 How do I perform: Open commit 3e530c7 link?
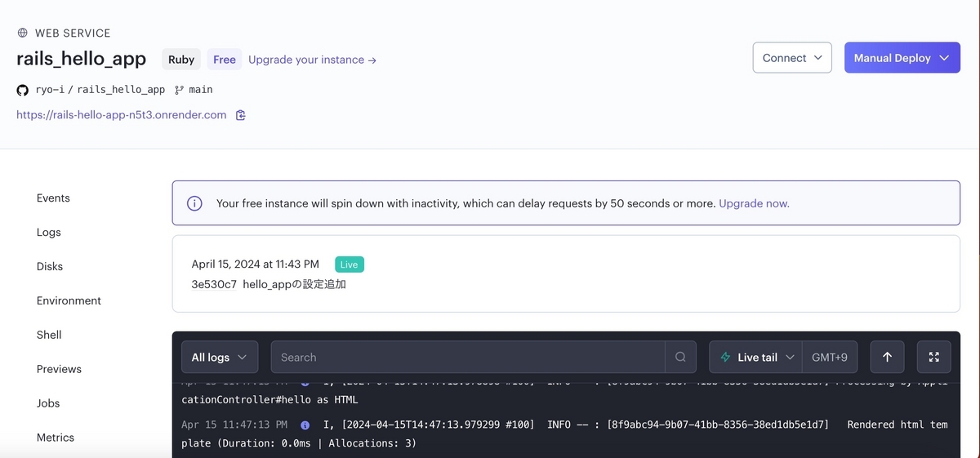(212, 285)
